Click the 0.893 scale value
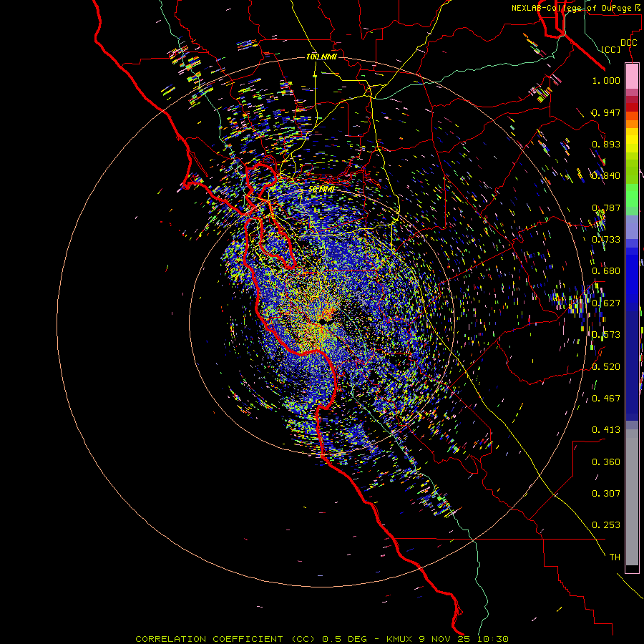Image resolution: width=644 pixels, height=644 pixels. [606, 144]
